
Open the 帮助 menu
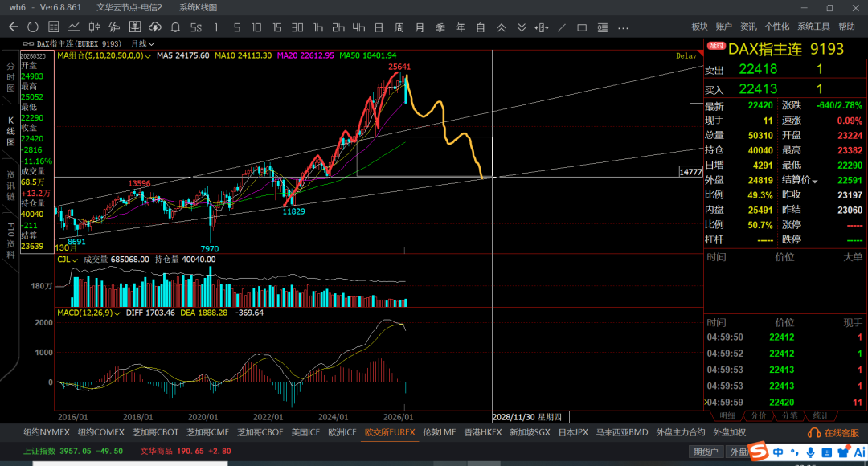click(x=847, y=27)
